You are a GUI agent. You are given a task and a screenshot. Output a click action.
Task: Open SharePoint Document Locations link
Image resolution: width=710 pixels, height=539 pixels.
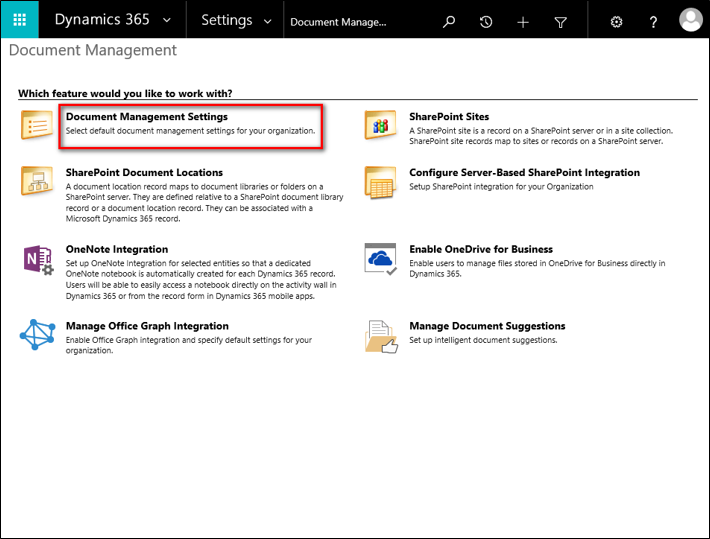pos(144,172)
